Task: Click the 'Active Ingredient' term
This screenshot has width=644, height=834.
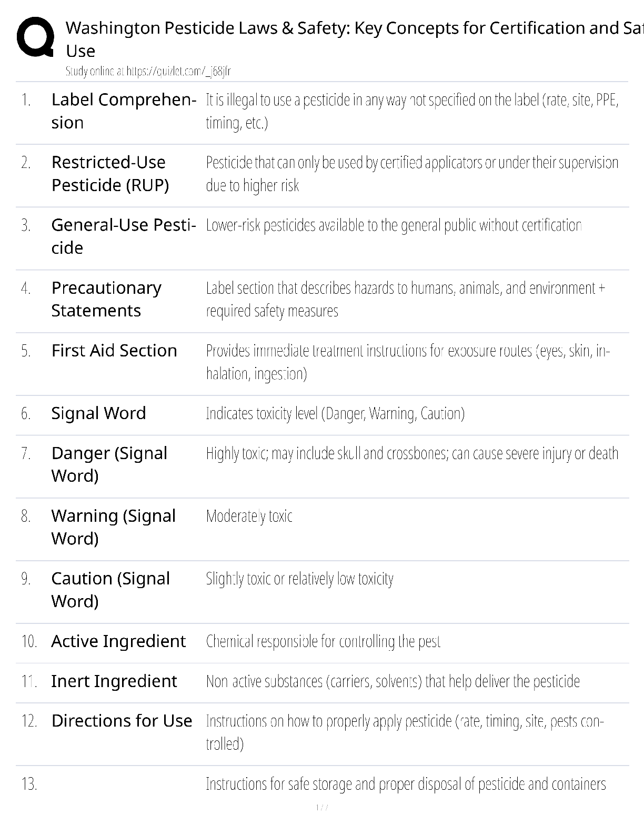Action: point(118,641)
